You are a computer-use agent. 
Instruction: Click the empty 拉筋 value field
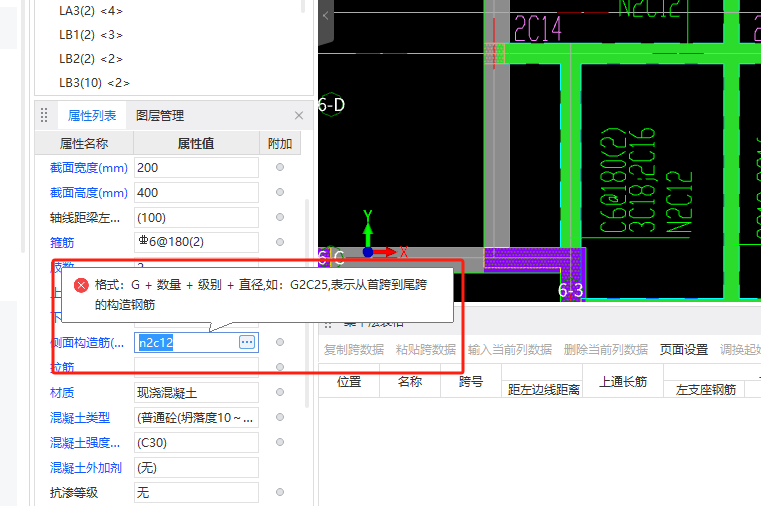(x=196, y=367)
